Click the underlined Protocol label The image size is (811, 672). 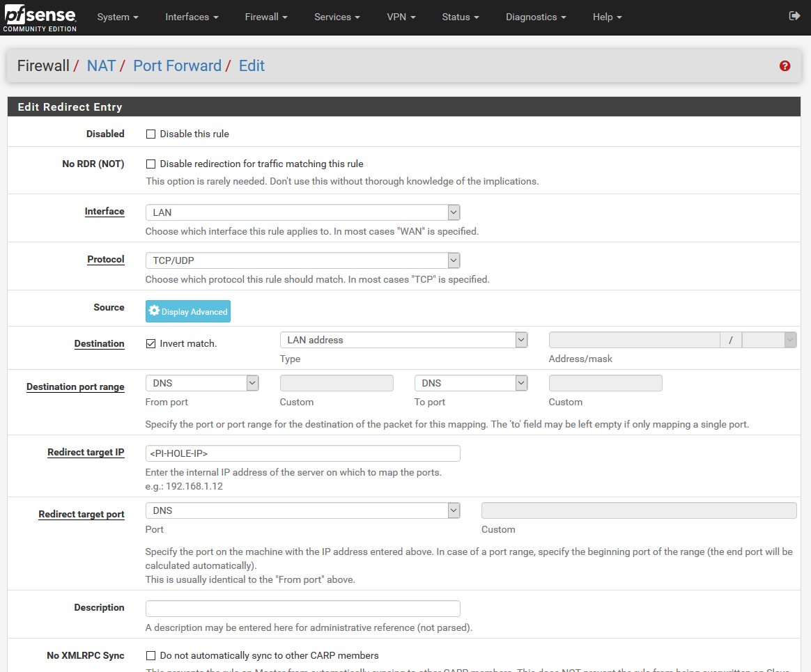105,260
